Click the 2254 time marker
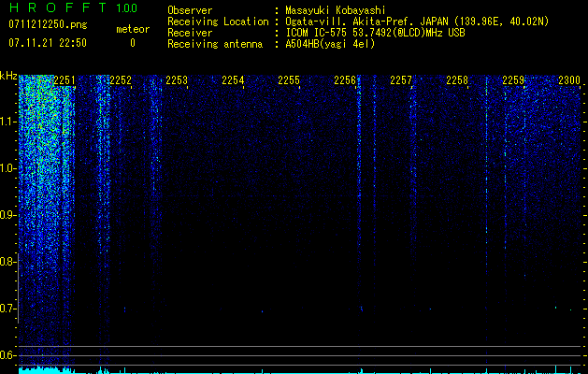 point(233,80)
